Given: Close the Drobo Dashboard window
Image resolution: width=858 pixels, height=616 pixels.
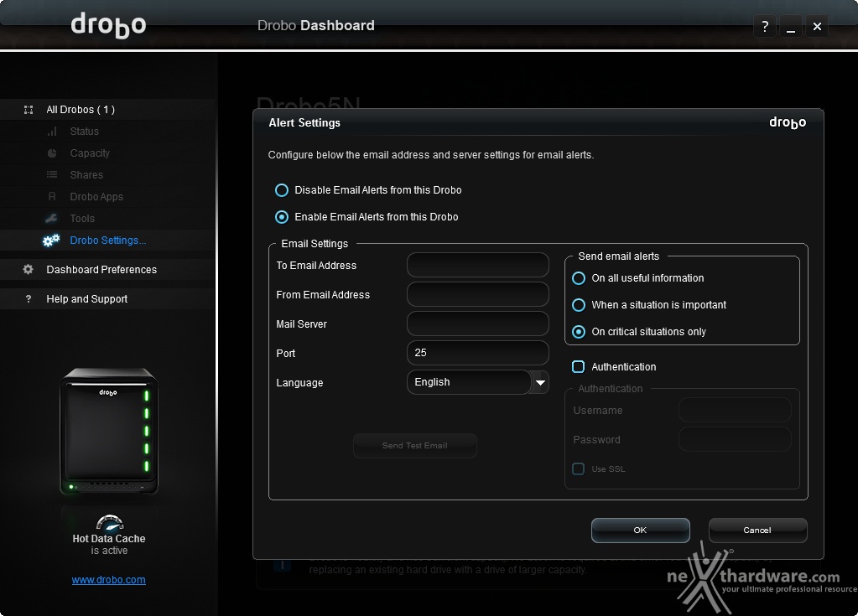Looking at the screenshot, I should coord(817,26).
